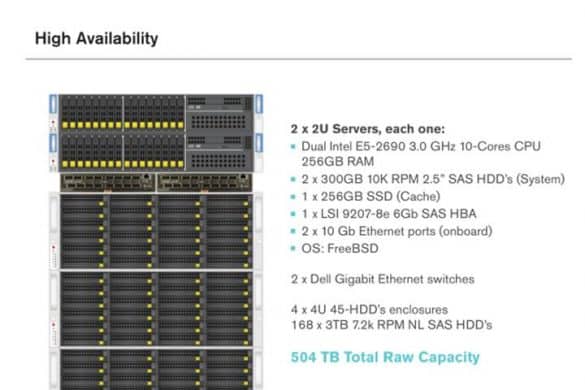Select the '4 x 4U 45-HDD's enclosures' line
This screenshot has height=390, width=585.
tap(369, 309)
